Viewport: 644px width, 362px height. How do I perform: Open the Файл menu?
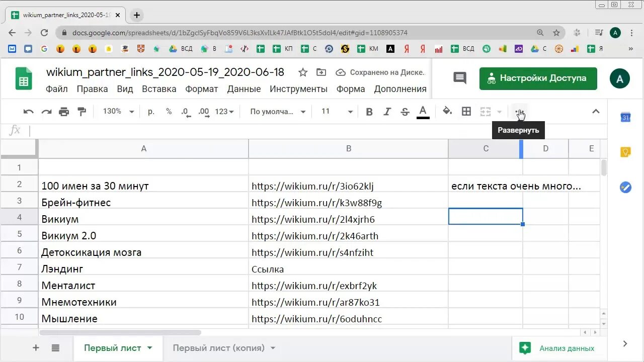(57, 89)
